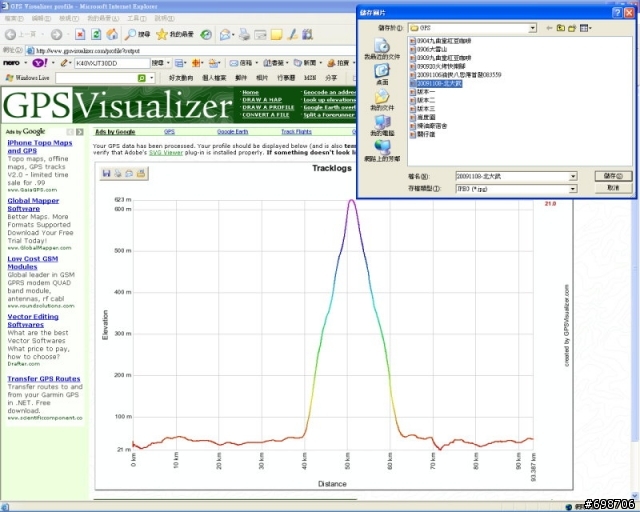Click the back arrow in save dialog
This screenshot has width=640, height=512.
click(549, 28)
